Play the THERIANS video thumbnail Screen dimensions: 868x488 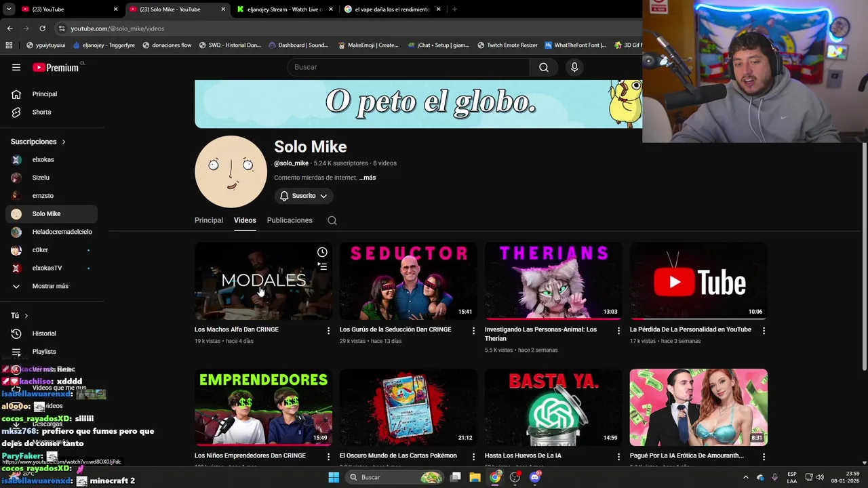click(x=553, y=281)
